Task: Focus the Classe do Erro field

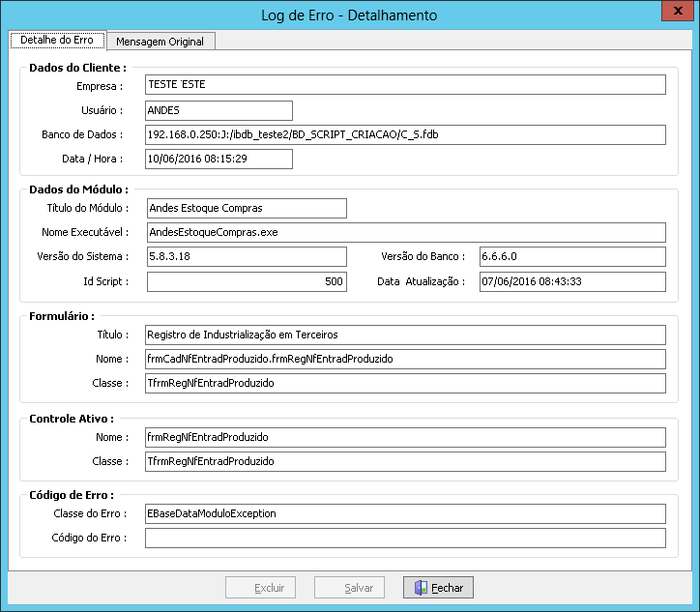Action: tap(405, 513)
